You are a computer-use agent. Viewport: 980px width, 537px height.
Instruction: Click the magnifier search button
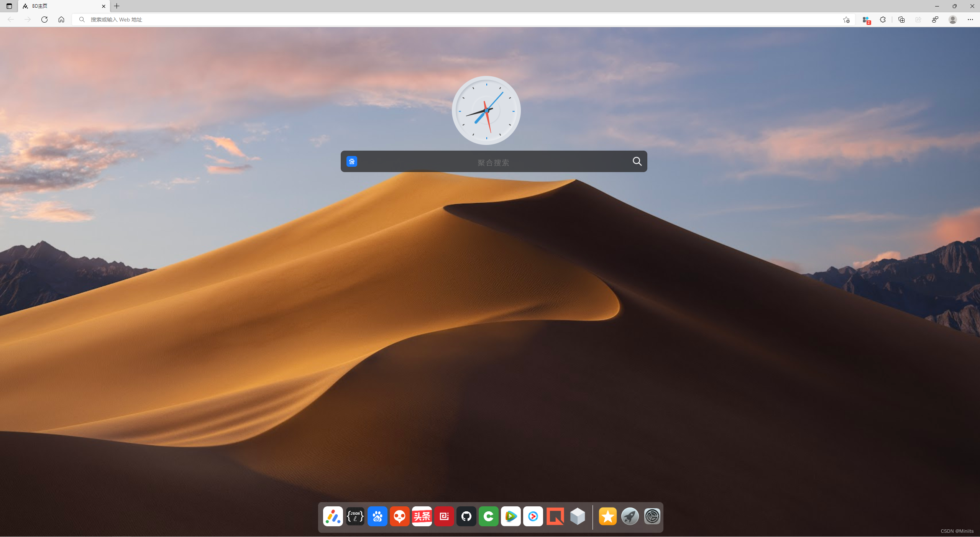point(637,161)
